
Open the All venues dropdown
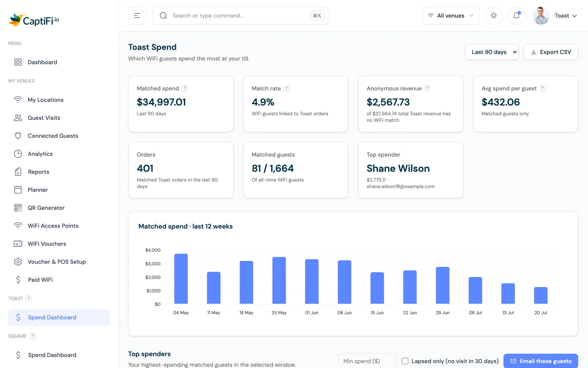click(451, 15)
